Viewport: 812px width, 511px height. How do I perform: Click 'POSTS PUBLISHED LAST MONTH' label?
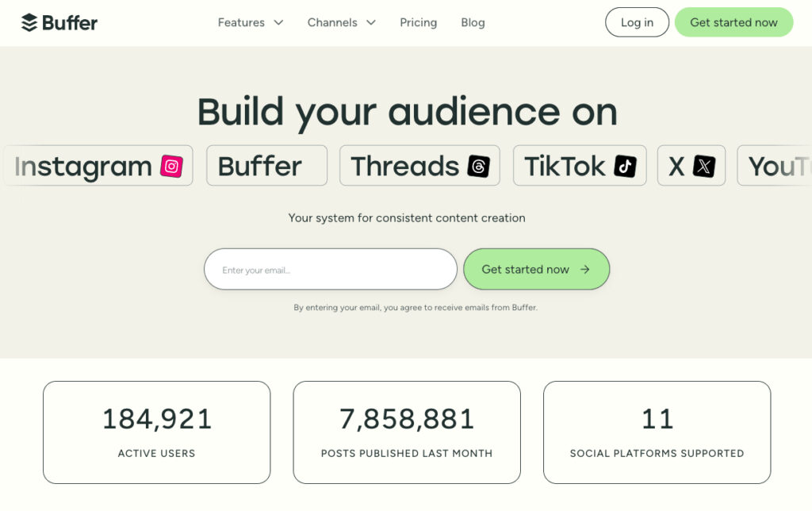(407, 454)
